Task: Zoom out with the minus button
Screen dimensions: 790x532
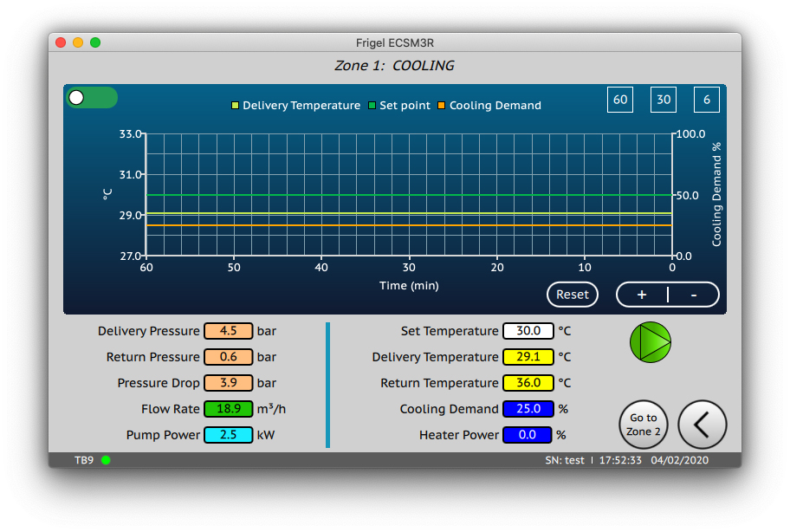Action: tap(694, 295)
